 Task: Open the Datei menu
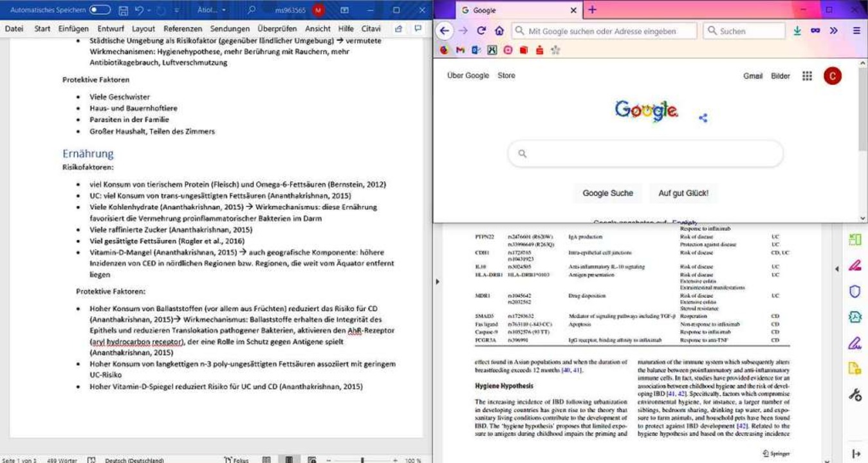[x=14, y=29]
